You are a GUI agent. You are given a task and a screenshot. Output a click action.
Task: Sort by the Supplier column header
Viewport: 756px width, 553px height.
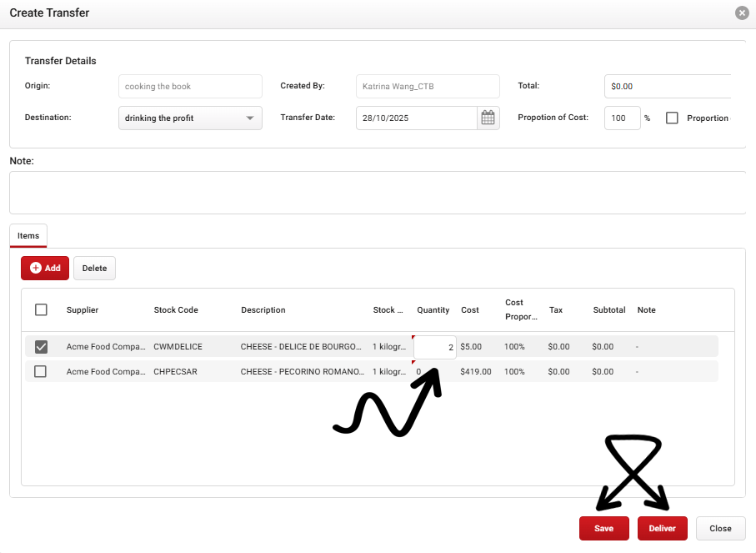83,309
